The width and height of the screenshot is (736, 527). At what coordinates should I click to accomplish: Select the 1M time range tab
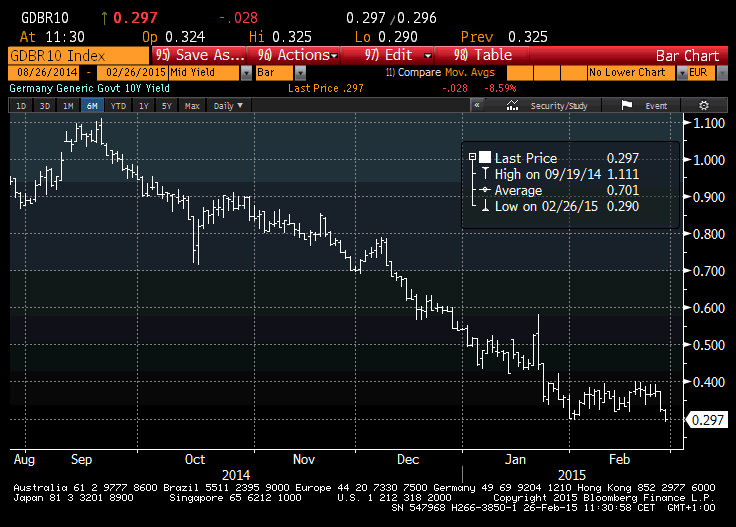point(68,106)
